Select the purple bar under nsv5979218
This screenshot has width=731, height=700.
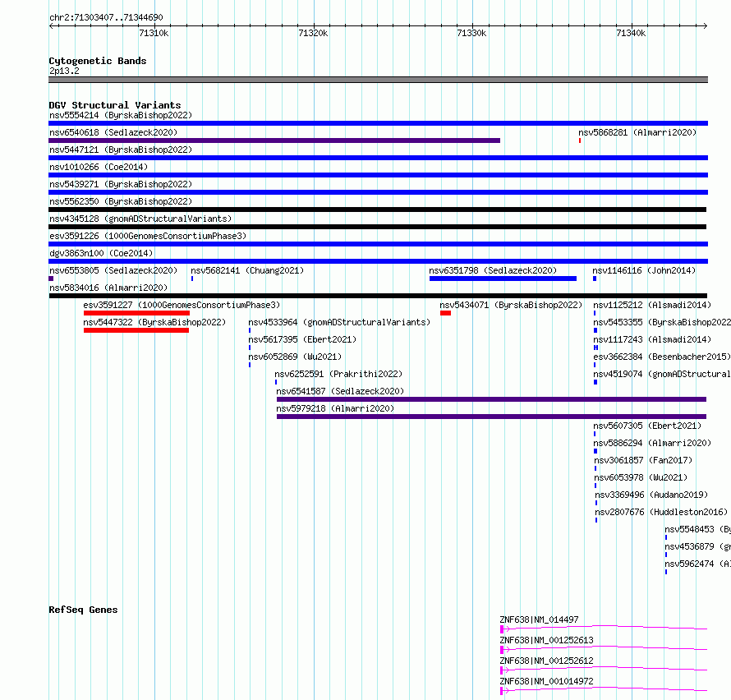(x=491, y=417)
